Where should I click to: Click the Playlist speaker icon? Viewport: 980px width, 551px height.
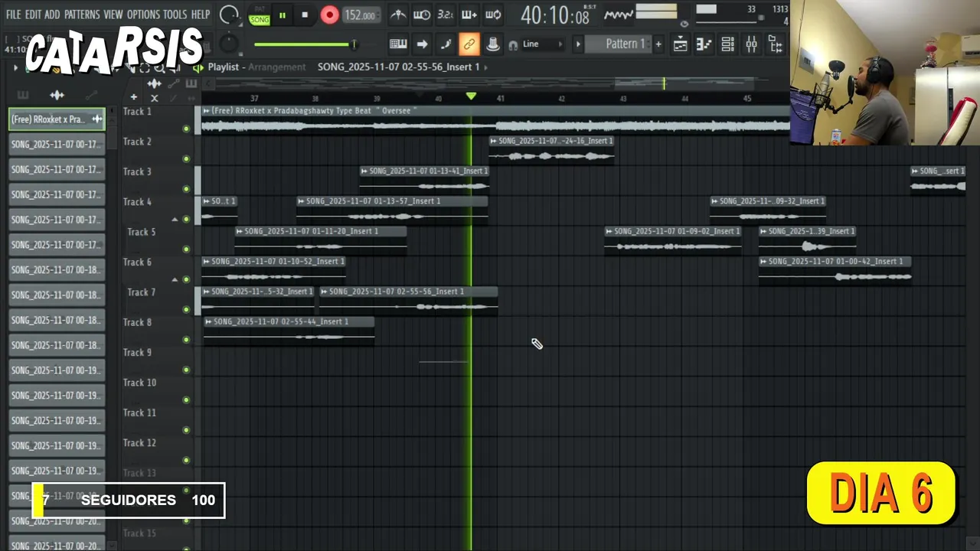click(198, 67)
